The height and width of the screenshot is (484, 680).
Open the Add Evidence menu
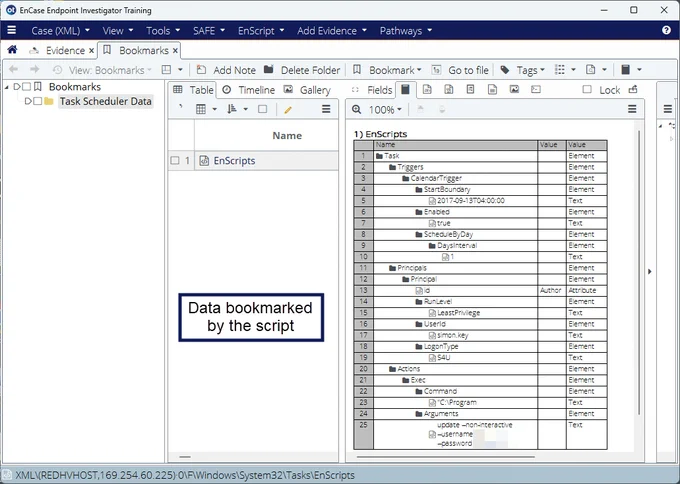pyautogui.click(x=332, y=31)
